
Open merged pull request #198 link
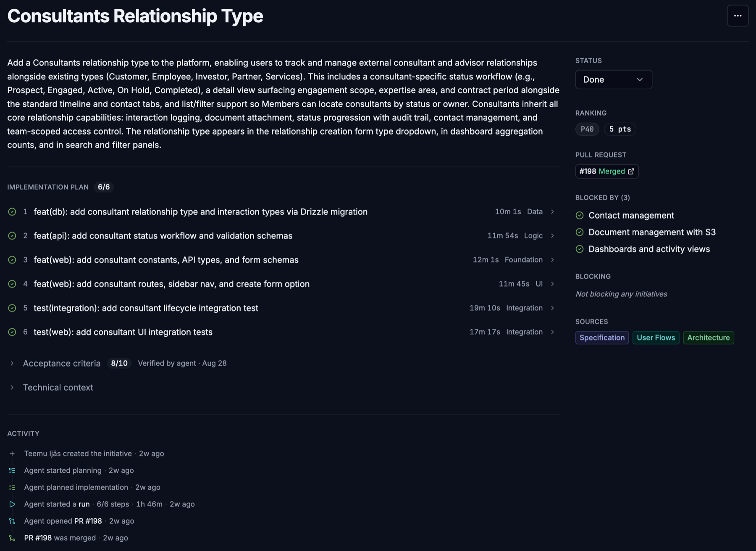pyautogui.click(x=606, y=171)
